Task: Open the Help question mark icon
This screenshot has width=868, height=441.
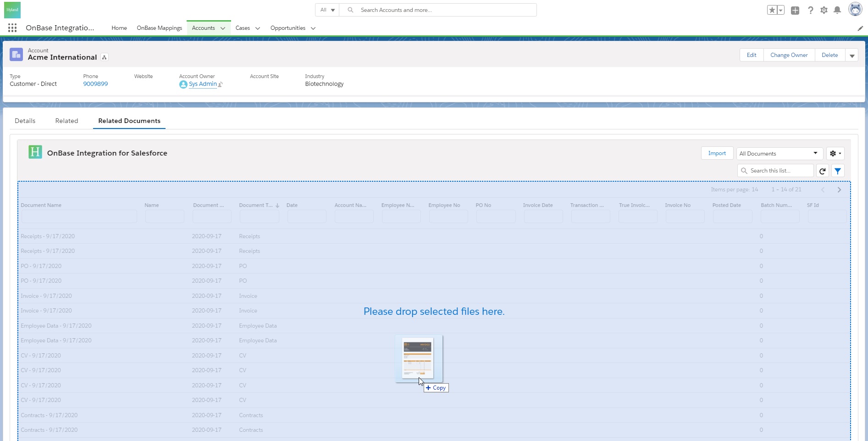Action: [810, 10]
